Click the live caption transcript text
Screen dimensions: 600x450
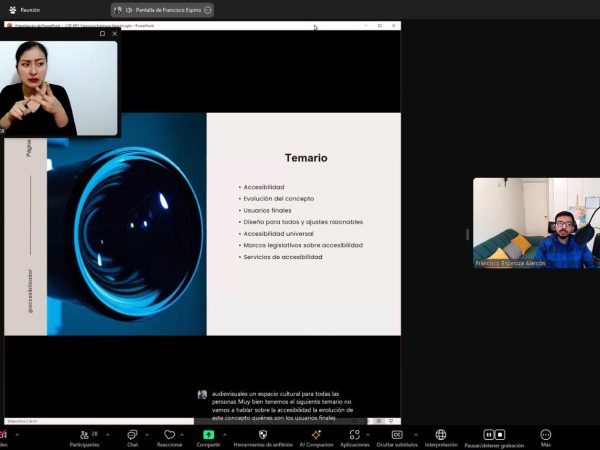click(x=282, y=406)
